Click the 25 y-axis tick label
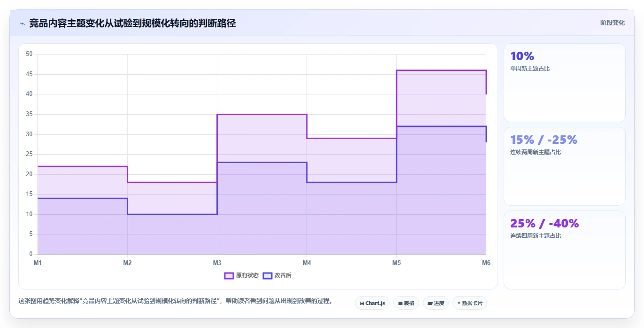 [x=29, y=154]
